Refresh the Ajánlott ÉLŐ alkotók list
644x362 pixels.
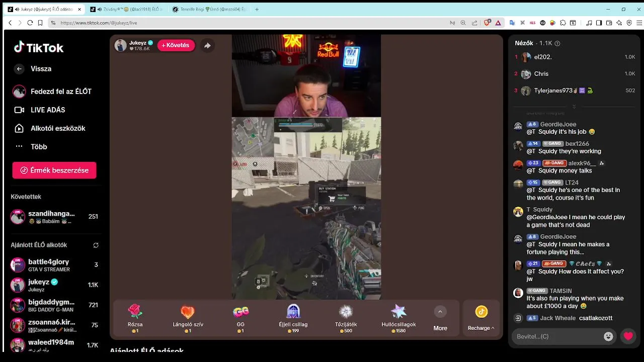coord(96,245)
